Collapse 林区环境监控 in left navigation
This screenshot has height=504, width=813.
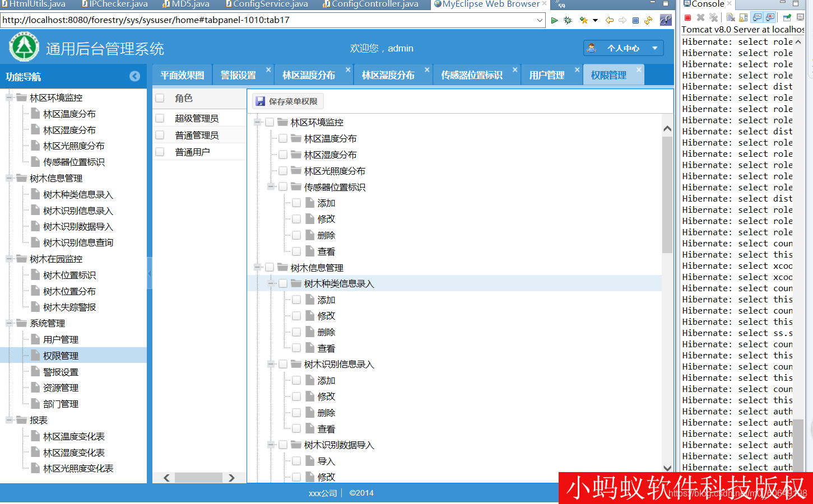[10, 97]
